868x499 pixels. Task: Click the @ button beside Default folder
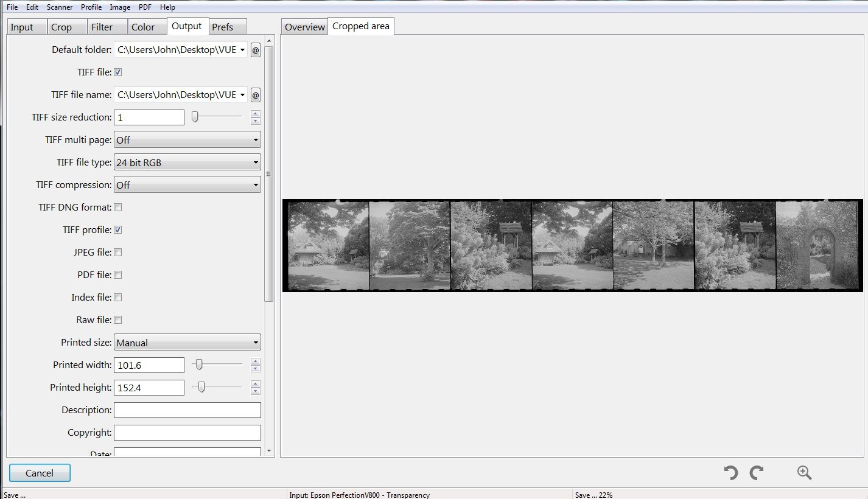(x=256, y=50)
